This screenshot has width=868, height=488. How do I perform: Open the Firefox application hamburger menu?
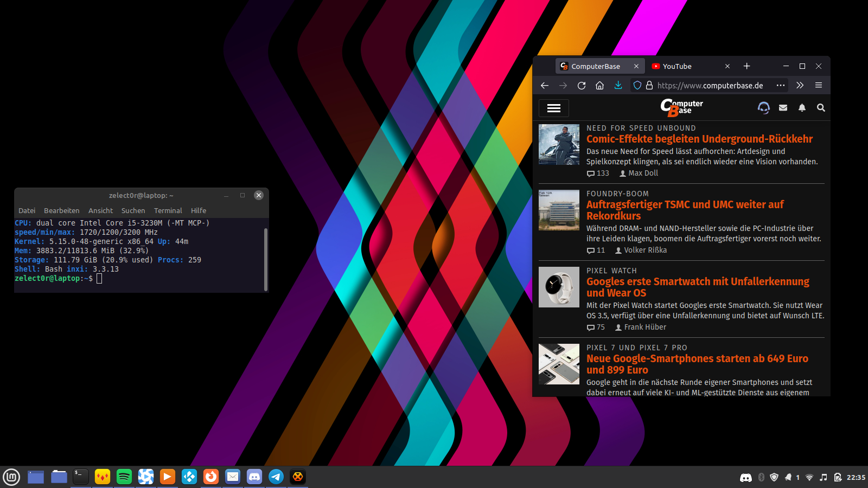pos(819,85)
